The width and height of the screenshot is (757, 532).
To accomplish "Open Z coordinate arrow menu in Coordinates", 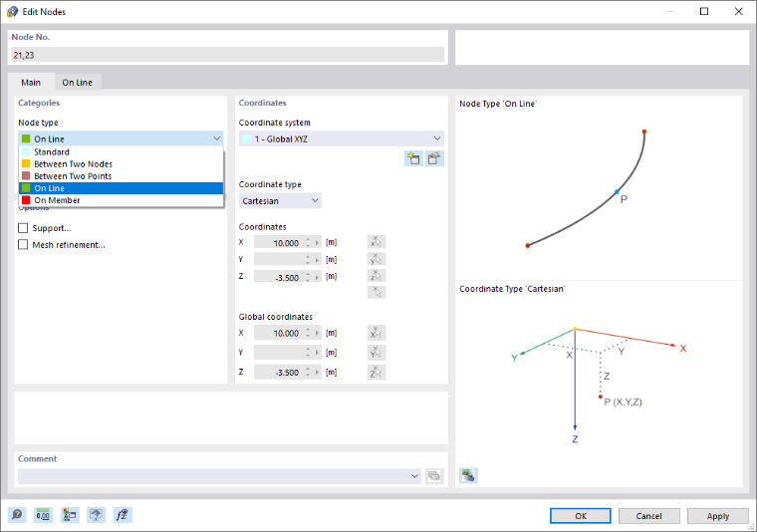I will (317, 277).
